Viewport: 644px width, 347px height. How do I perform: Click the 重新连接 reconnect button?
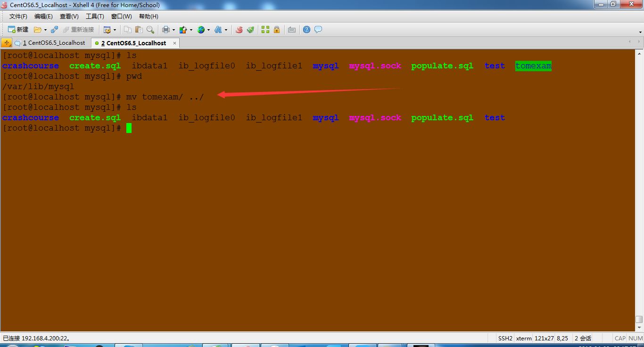78,30
